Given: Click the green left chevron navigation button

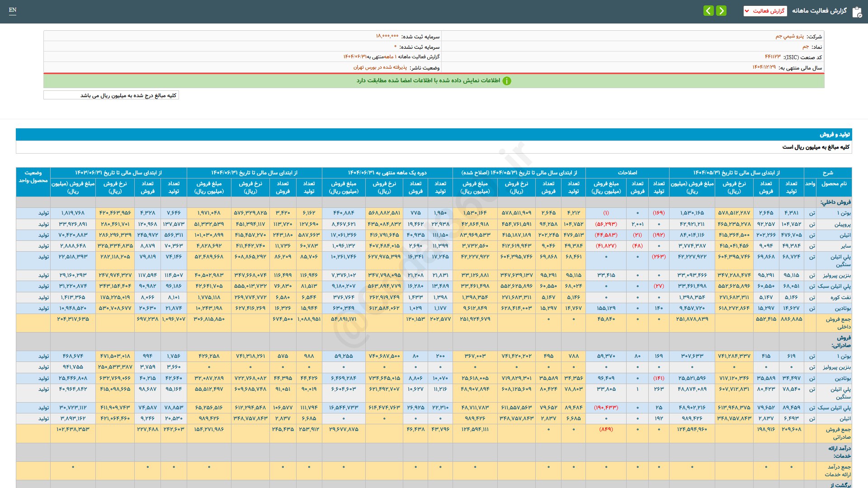Looking at the screenshot, I should (708, 11).
